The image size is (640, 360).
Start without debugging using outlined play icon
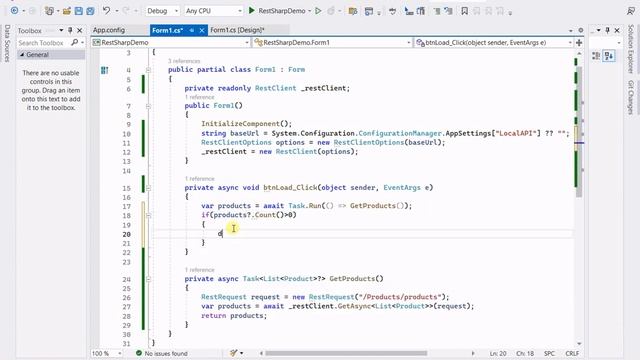point(318,11)
